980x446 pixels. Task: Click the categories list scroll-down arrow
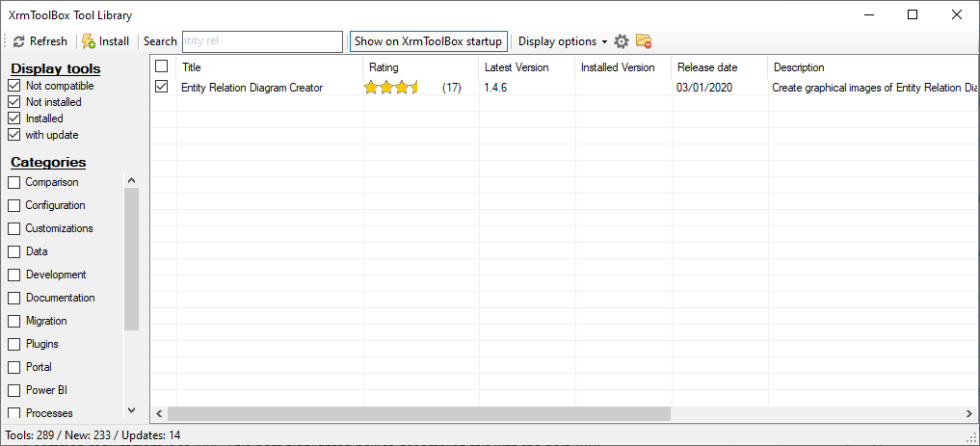[x=131, y=409]
